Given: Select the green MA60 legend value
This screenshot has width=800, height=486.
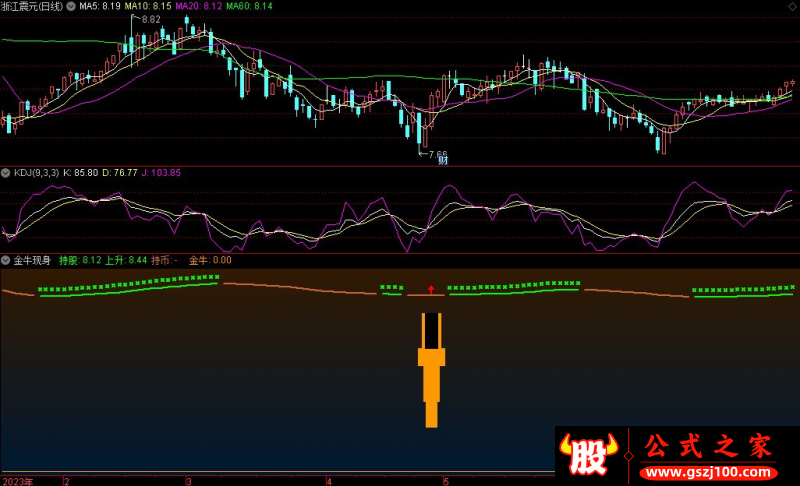Looking at the screenshot, I should pos(249,6).
